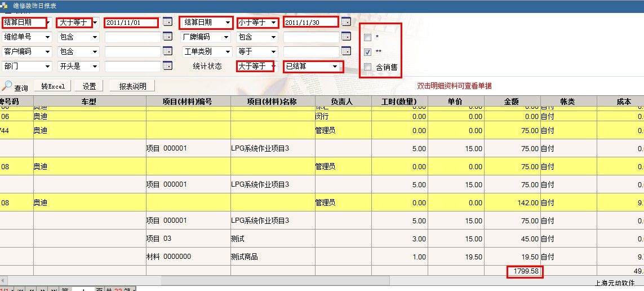Viewport: 644px width, 291px height.
Task: Tick the 含销售 checkbox
Action: (367, 67)
